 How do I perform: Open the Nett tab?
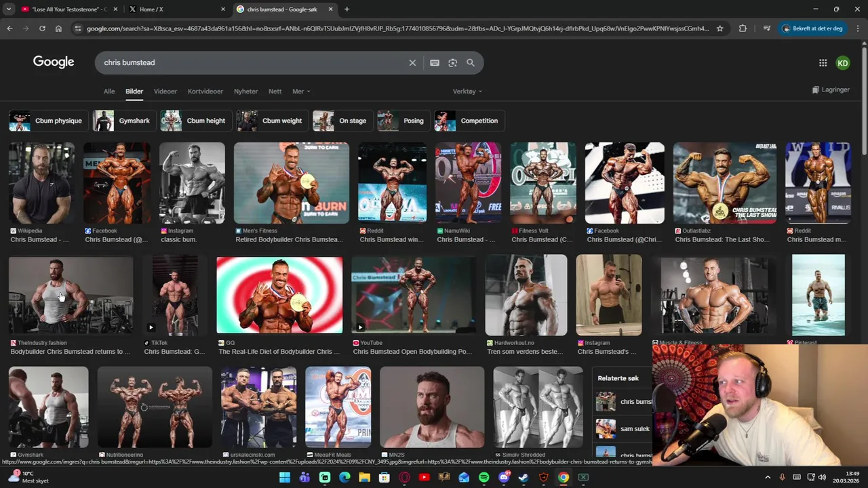point(275,91)
